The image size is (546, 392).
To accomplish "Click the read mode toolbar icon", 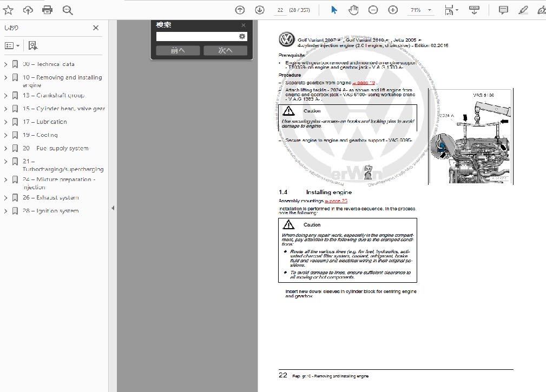I will point(474,10).
